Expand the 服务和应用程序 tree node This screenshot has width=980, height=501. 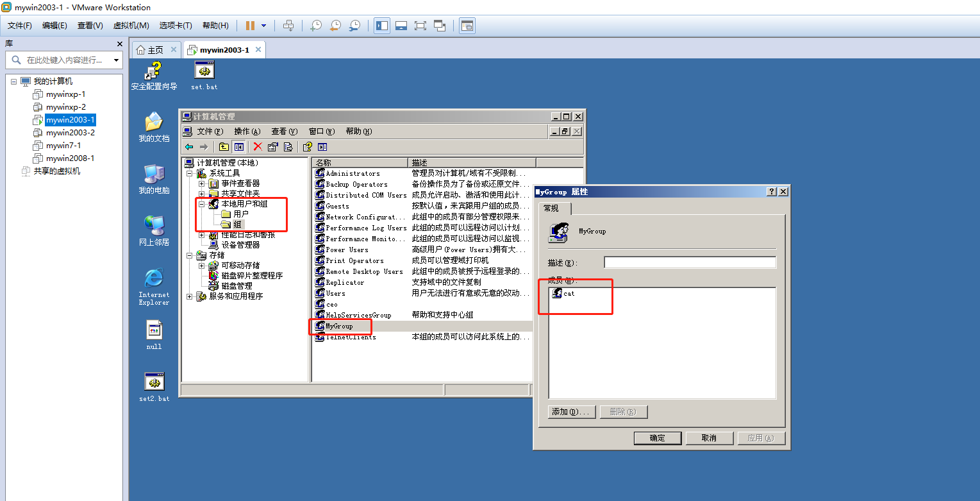[189, 296]
